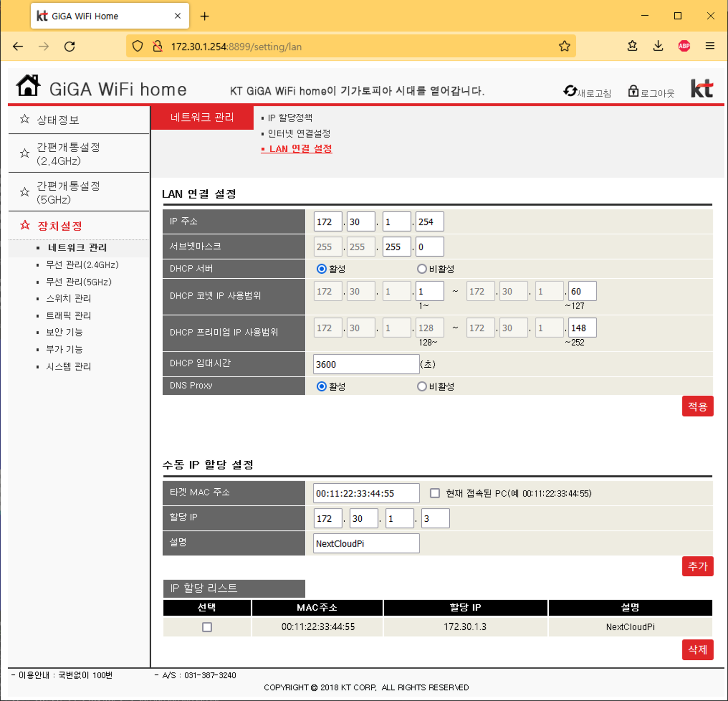Click the star icon next to 간편개통설정 (2.4GHz)
The width and height of the screenshot is (728, 701).
coord(25,154)
